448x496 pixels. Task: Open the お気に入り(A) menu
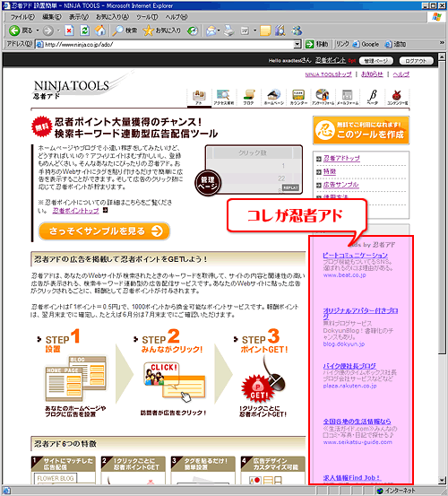coord(113,17)
